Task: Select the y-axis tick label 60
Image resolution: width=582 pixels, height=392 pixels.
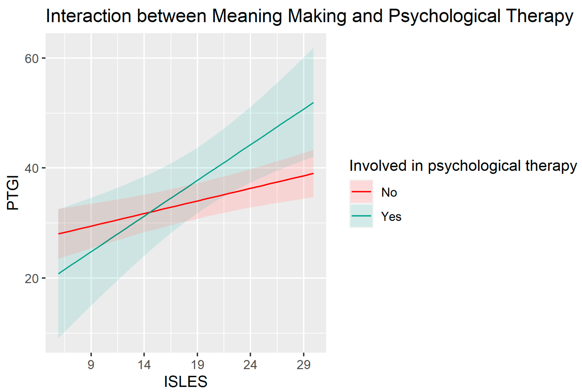Action: 32,59
